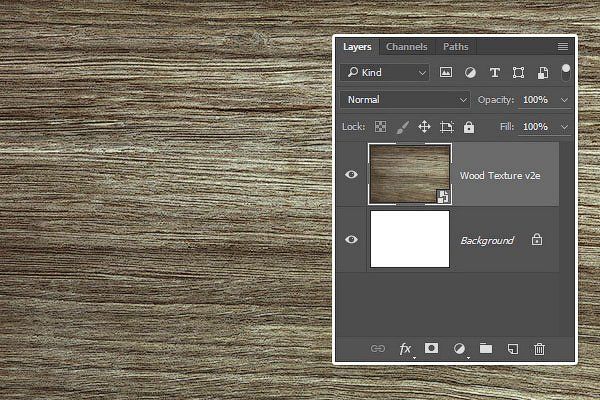Add a layer mask

tap(432, 348)
